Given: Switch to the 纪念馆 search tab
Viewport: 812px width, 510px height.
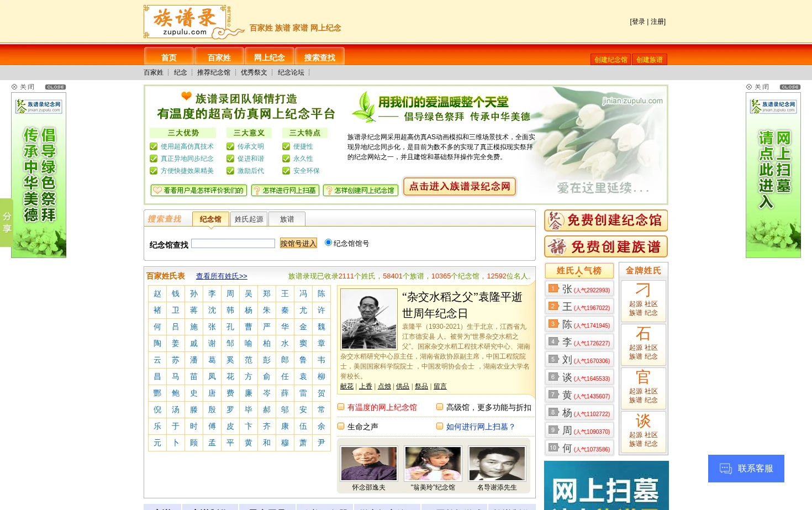Looking at the screenshot, I should click(x=210, y=219).
